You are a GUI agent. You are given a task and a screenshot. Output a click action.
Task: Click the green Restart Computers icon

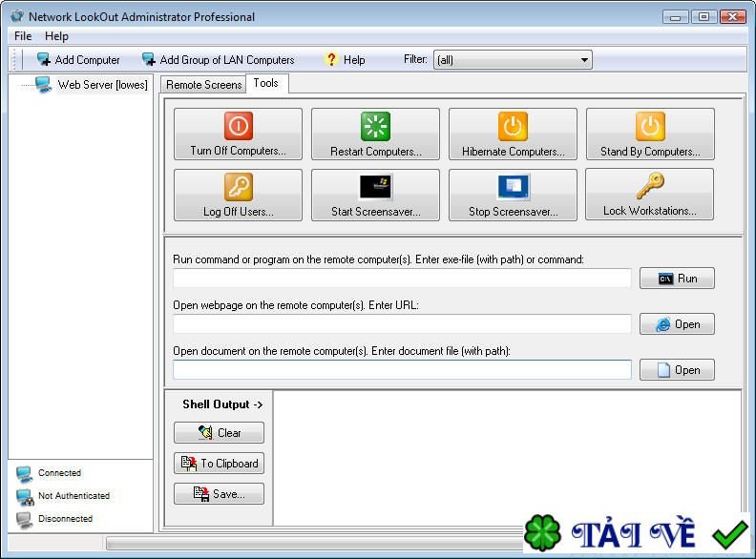tap(375, 126)
